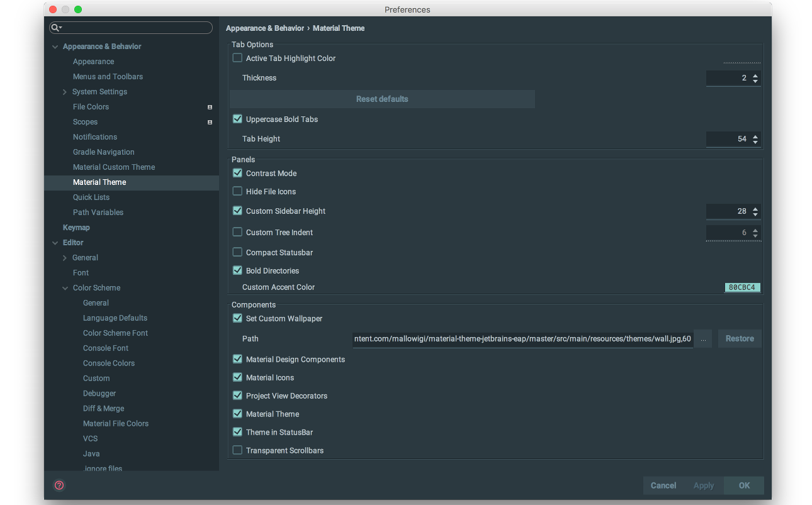Click the help question mark icon

coord(59,486)
